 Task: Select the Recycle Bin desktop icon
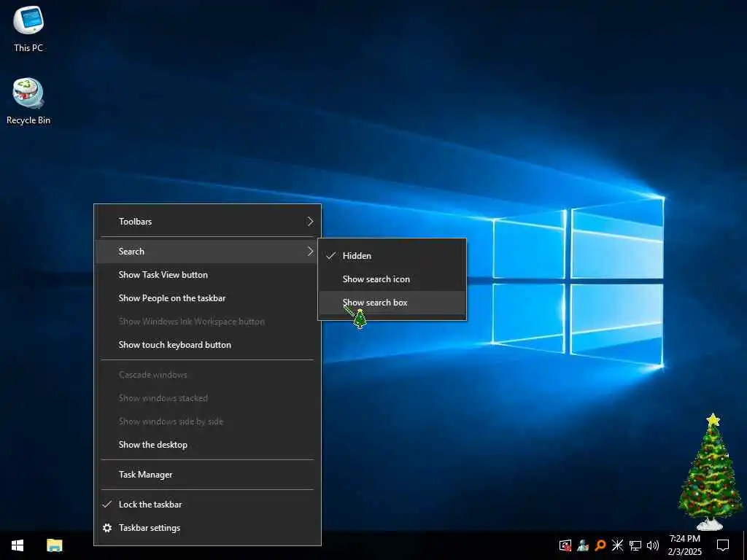[x=28, y=101]
